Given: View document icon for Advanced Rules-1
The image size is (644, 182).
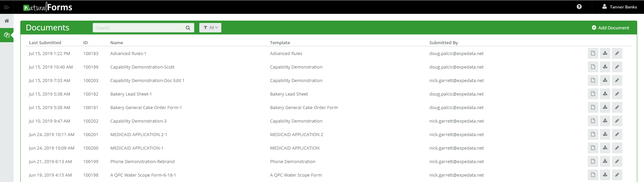Looking at the screenshot, I should (593, 53).
